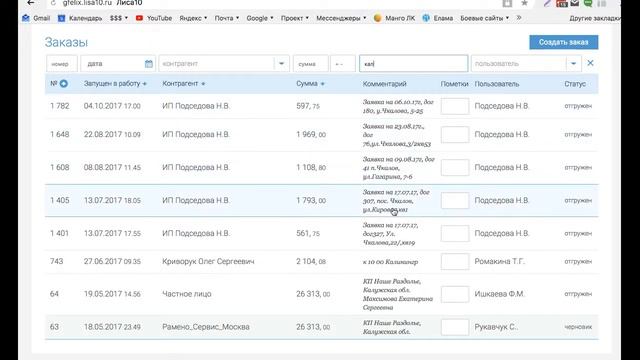The height and width of the screenshot is (360, 640).
Task: Focus the сумма filter field
Action: point(311,64)
